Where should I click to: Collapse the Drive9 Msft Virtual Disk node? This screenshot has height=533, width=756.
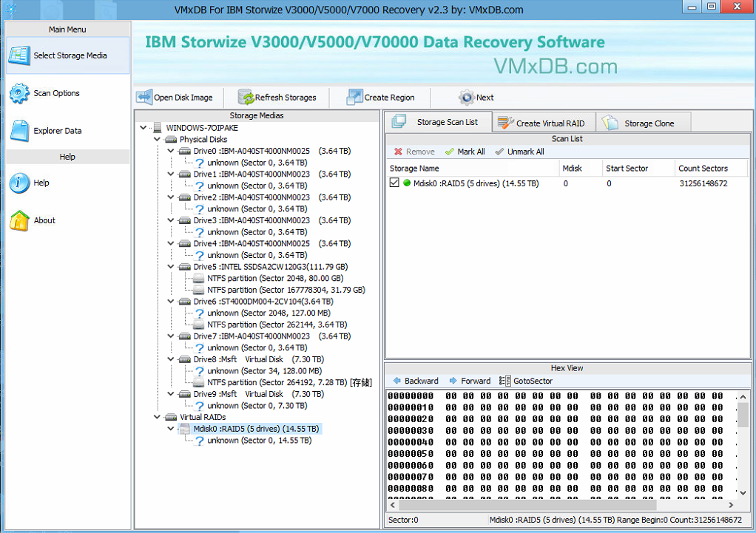(x=171, y=394)
